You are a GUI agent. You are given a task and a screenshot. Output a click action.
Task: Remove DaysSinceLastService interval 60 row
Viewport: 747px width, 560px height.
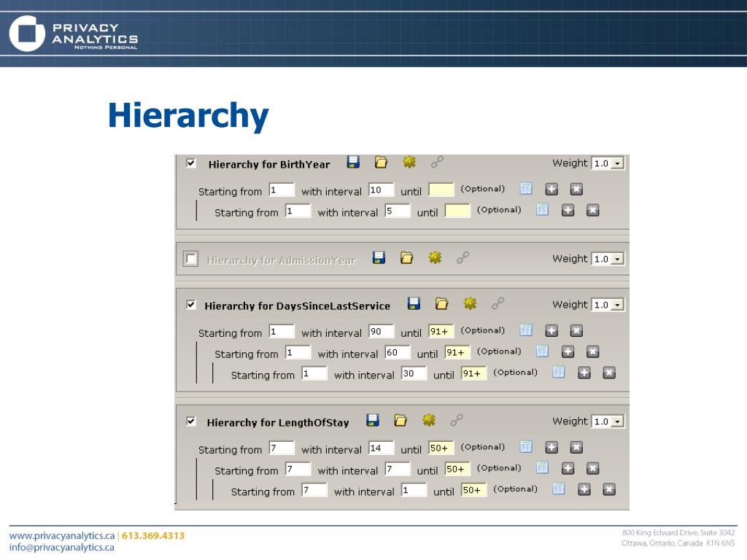592,351
